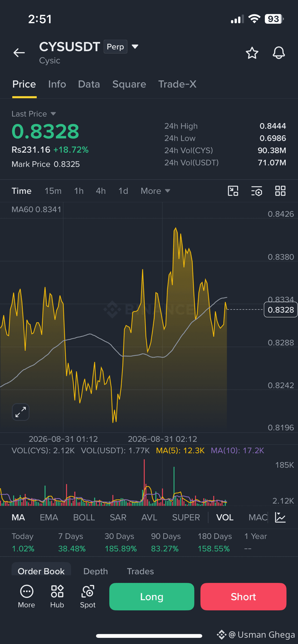Tap the Wi-Fi icon in status bar
The width and height of the screenshot is (298, 644).
coord(254,19)
